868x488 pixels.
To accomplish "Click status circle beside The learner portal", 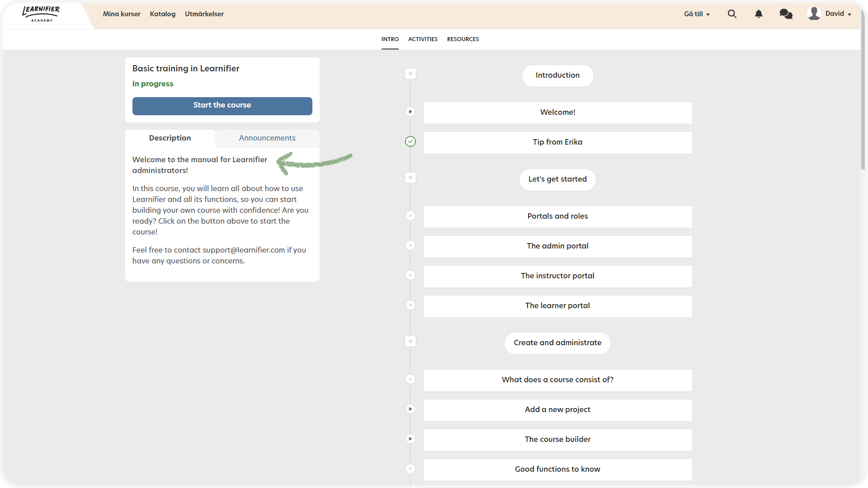I will point(410,305).
